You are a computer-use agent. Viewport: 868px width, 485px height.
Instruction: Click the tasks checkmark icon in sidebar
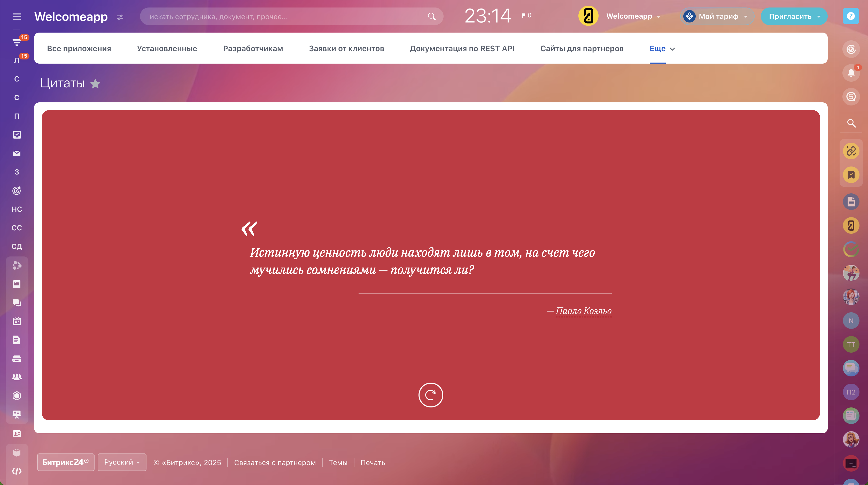pyautogui.click(x=17, y=135)
